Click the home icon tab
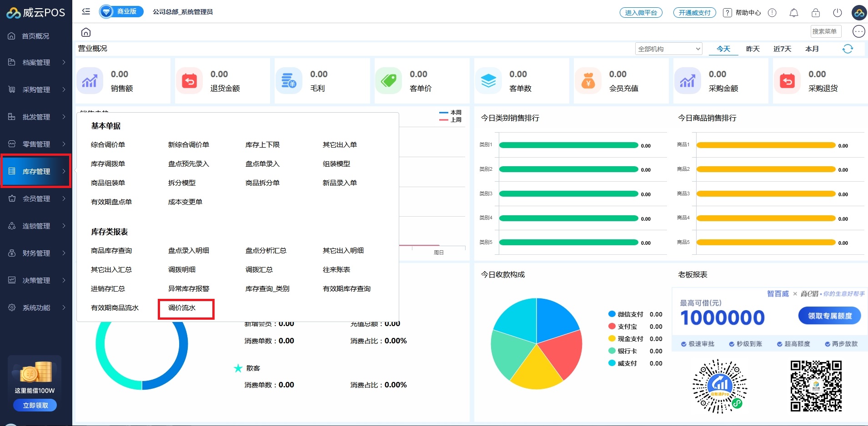The width and height of the screenshot is (868, 426). tap(86, 32)
